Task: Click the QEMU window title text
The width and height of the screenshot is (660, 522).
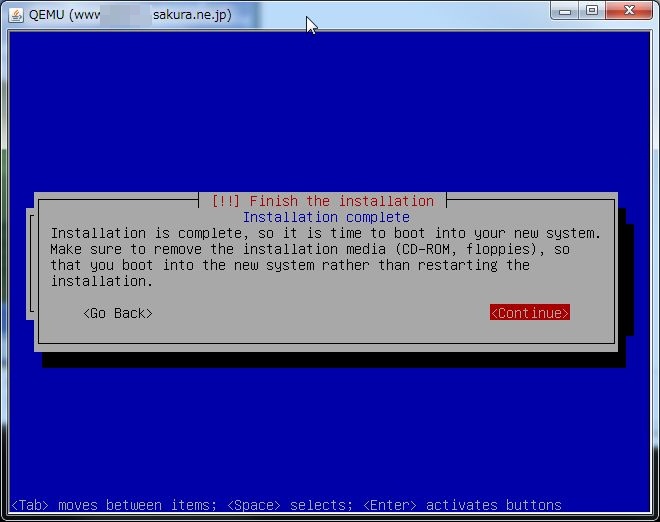Action: tap(130, 15)
